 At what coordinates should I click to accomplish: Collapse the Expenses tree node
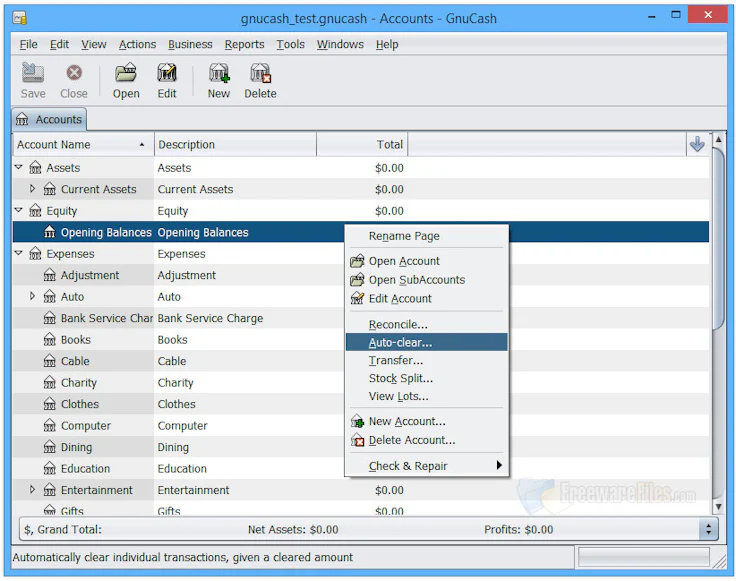click(19, 253)
